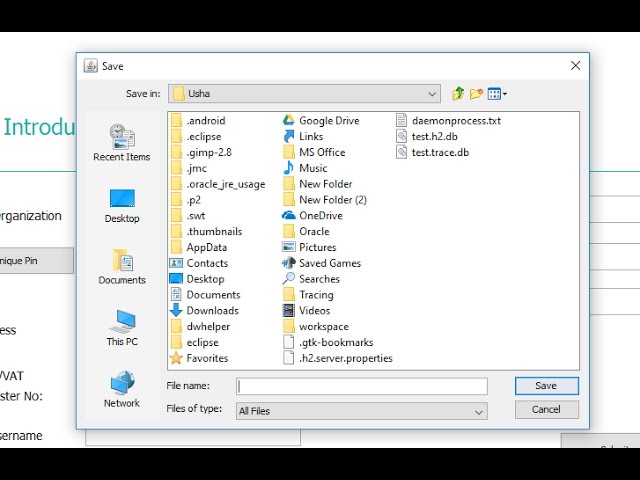Select the daemonprocess.txt file
This screenshot has height=480, width=640.
click(448, 120)
